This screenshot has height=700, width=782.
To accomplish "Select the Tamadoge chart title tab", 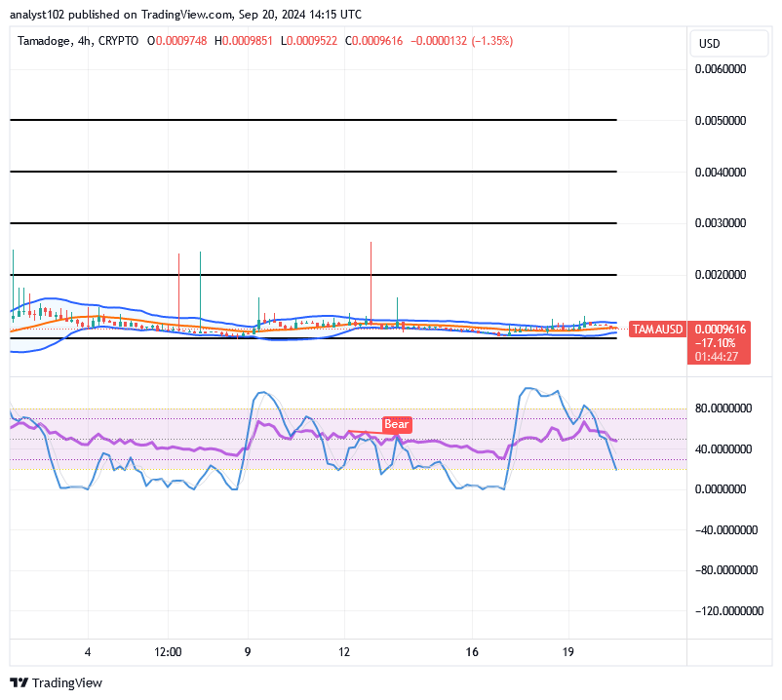I will [44, 42].
